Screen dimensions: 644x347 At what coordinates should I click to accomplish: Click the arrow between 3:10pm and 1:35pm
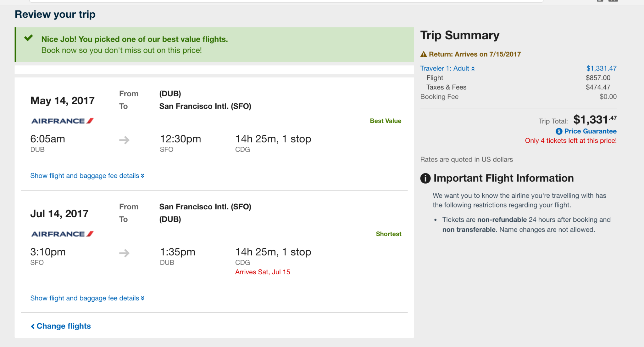point(124,253)
